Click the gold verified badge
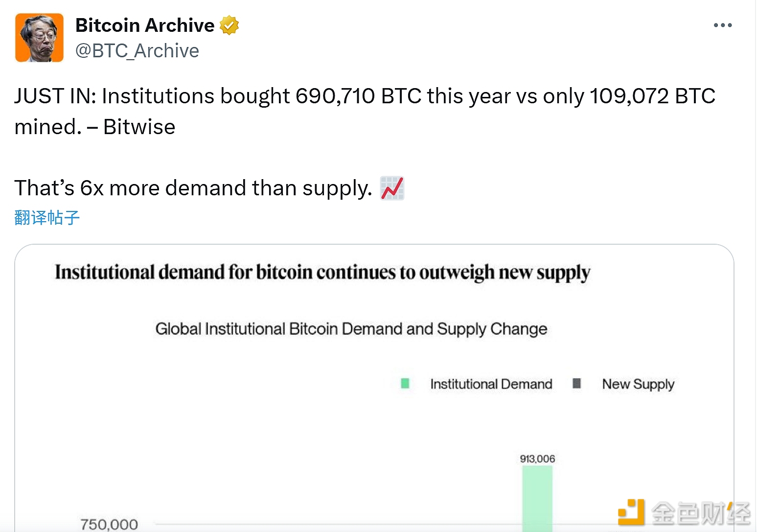This screenshot has width=757, height=532. click(229, 25)
